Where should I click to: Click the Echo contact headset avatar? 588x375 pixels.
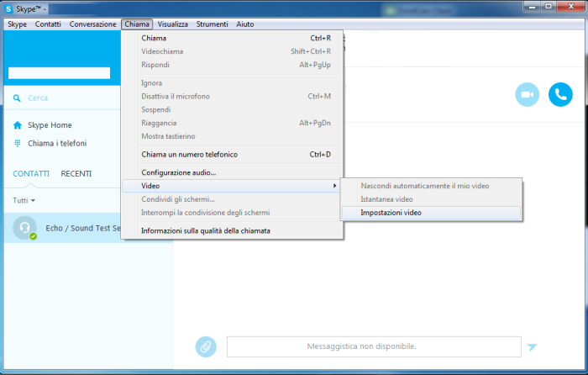(24, 228)
